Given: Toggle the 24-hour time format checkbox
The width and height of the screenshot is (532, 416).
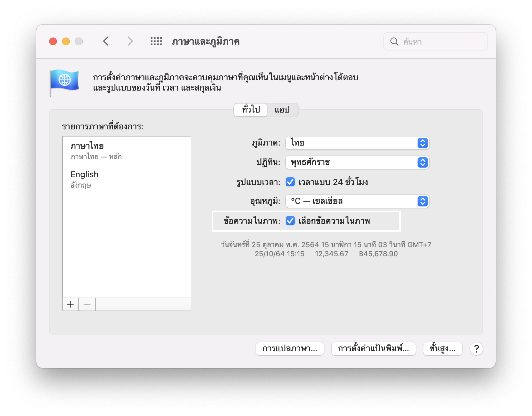Looking at the screenshot, I should [290, 182].
